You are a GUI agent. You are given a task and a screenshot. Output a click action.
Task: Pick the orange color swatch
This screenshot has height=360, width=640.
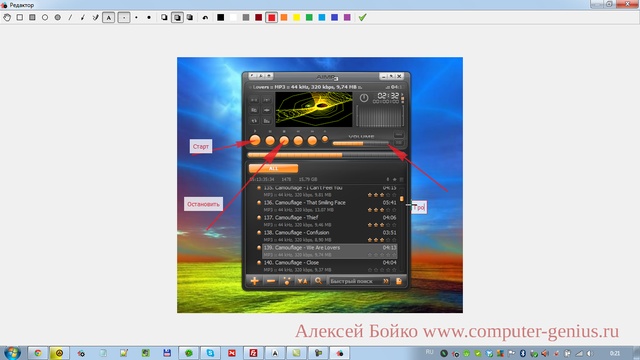pos(284,18)
